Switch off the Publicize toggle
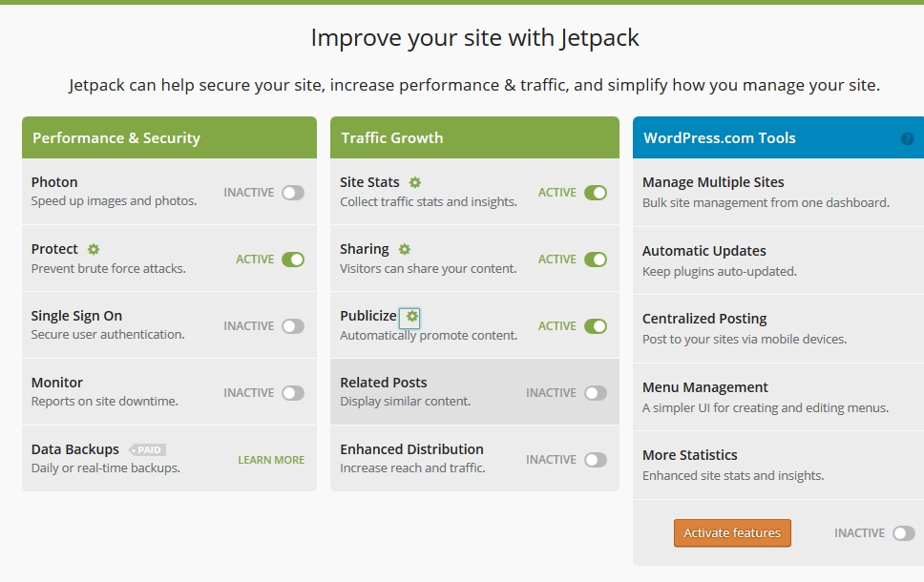924x582 pixels. click(596, 325)
